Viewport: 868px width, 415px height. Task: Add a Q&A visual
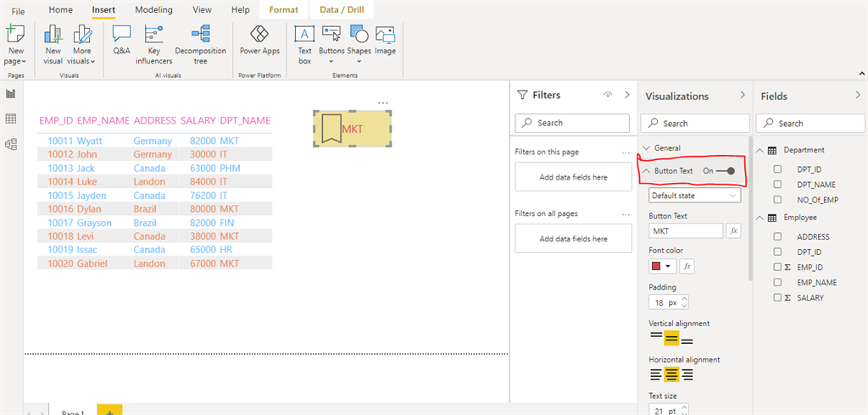[121, 40]
